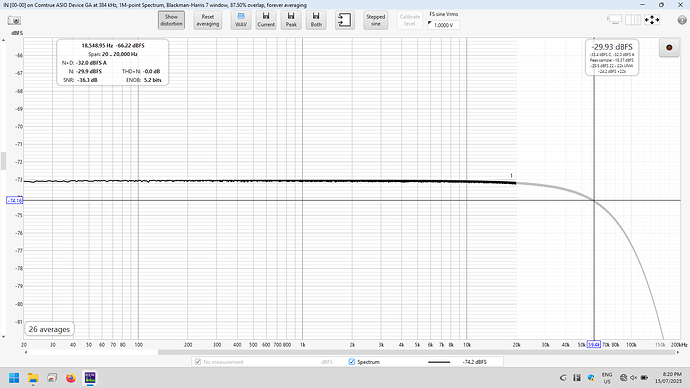Click the 26 averages indicator
The image size is (690, 388).
(x=49, y=329)
